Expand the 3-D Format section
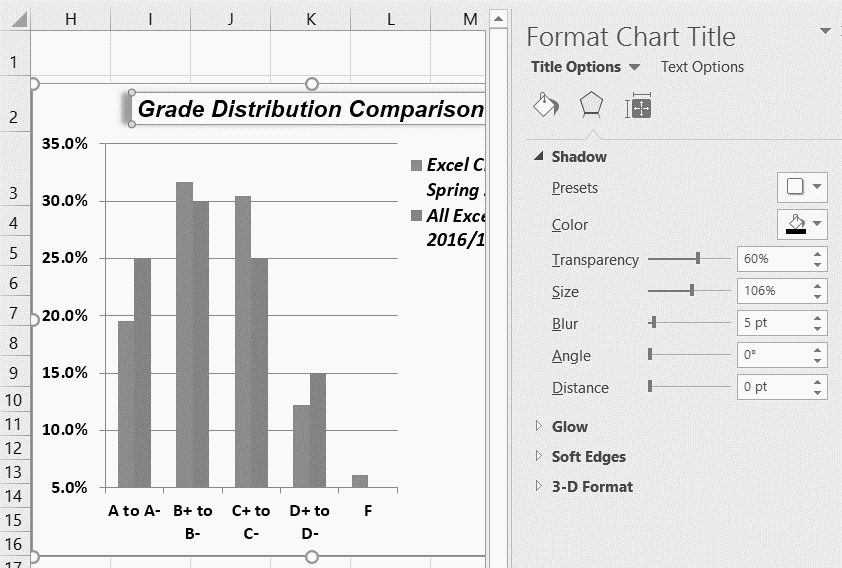 coord(539,486)
